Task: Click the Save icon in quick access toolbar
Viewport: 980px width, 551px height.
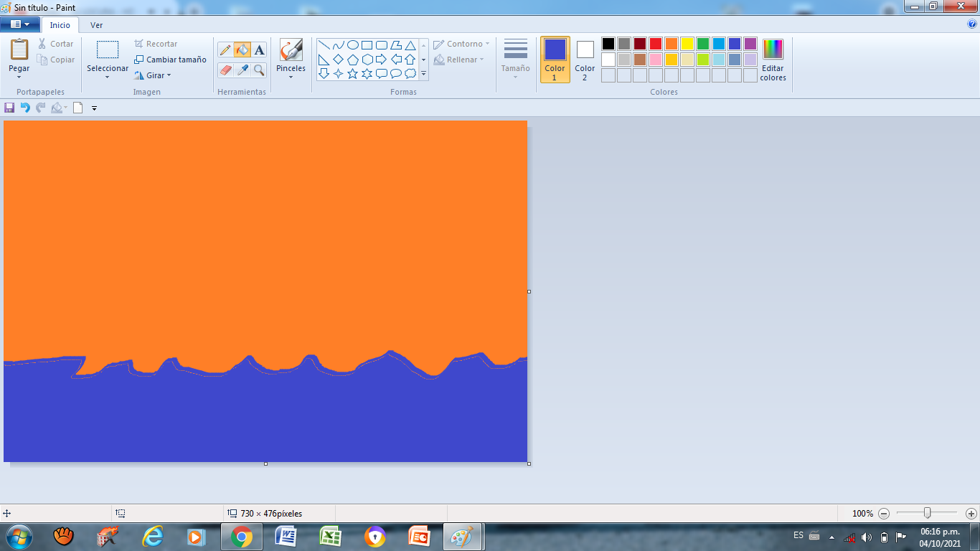Action: 9,108
